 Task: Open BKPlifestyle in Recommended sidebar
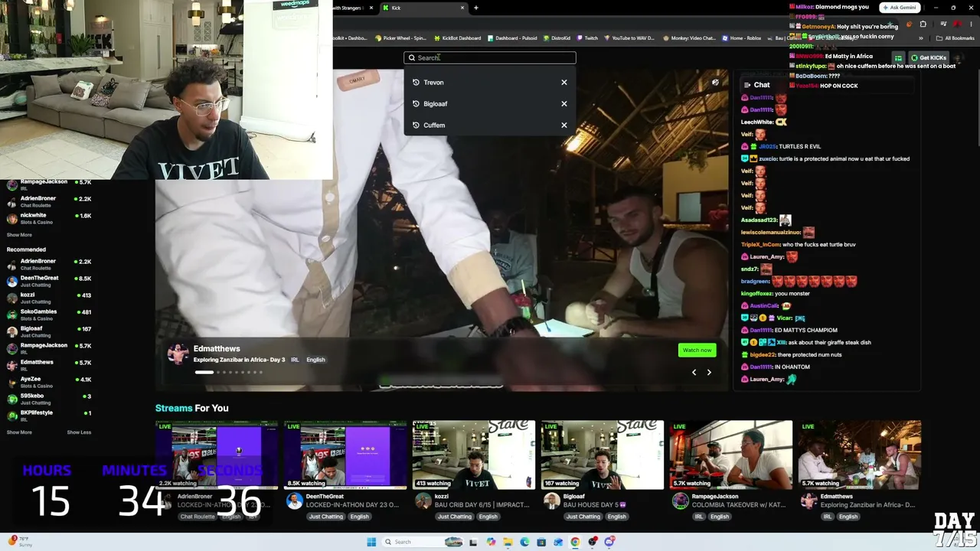click(49, 416)
